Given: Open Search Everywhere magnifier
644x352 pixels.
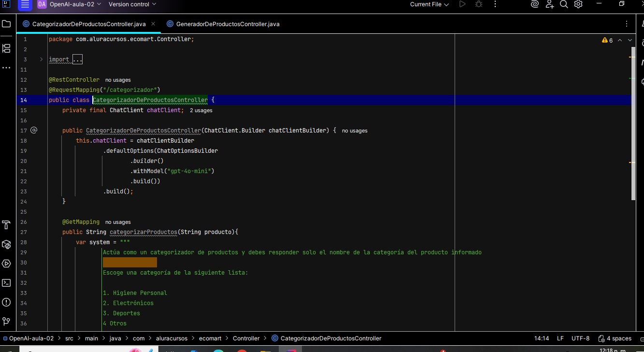Looking at the screenshot, I should click(564, 4).
